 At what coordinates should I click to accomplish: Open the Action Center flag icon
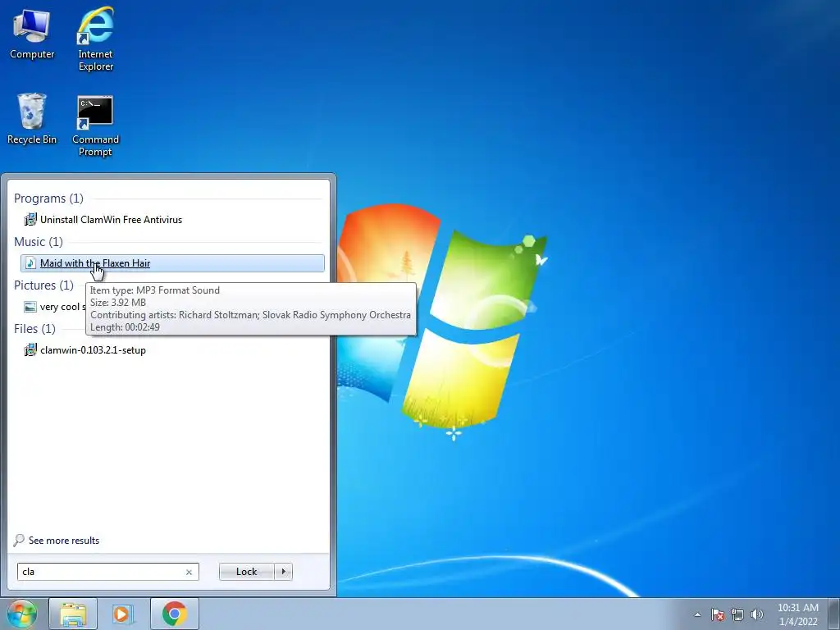coord(717,614)
